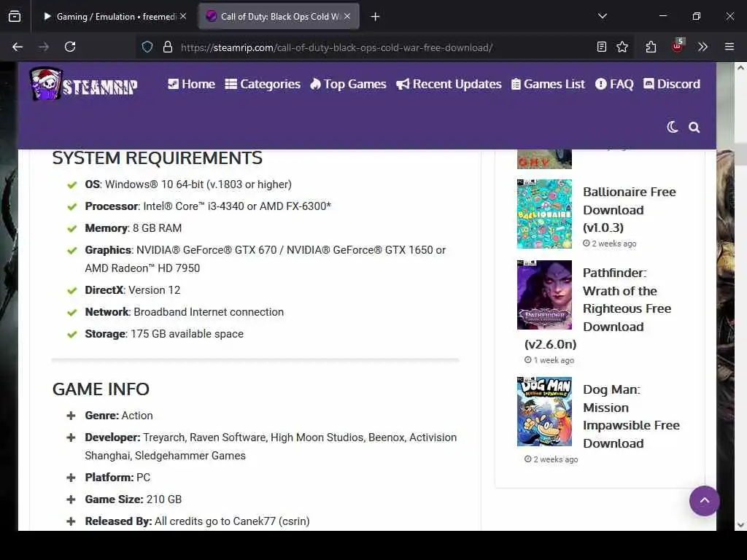
Task: Click the site security padlock icon
Action: pos(168,47)
